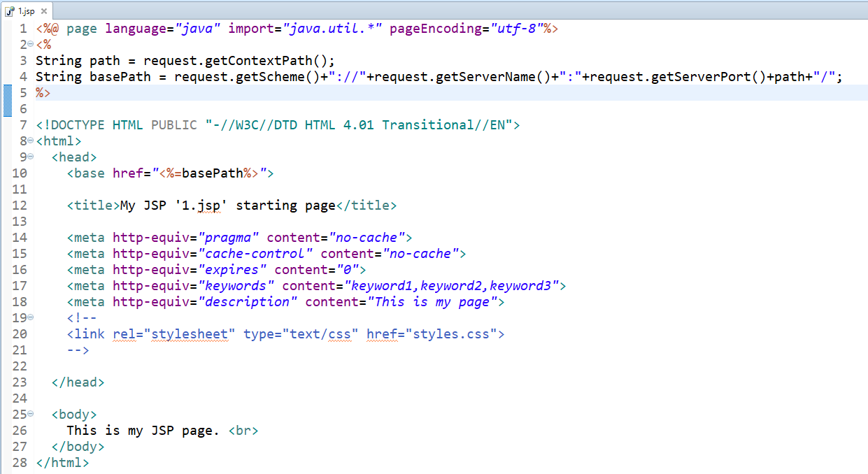This screenshot has width=868, height=474.
Task: Click the comment closer --> on line 21
Action: tap(78, 350)
